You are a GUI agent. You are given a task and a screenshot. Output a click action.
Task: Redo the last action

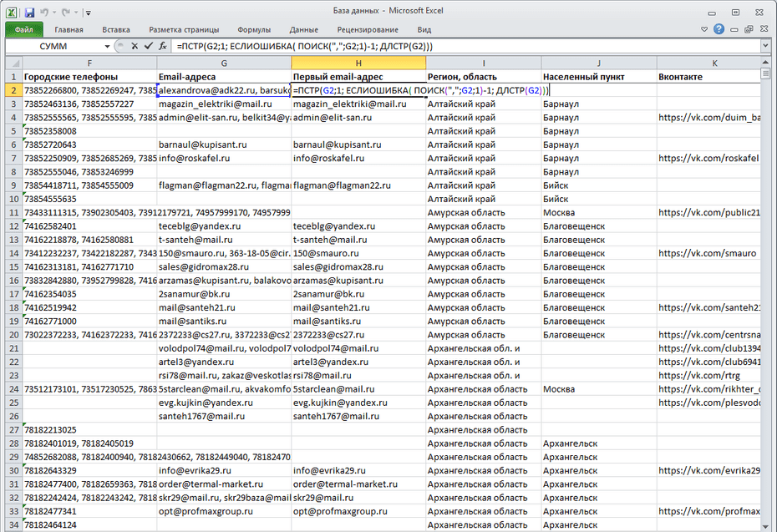(x=66, y=13)
